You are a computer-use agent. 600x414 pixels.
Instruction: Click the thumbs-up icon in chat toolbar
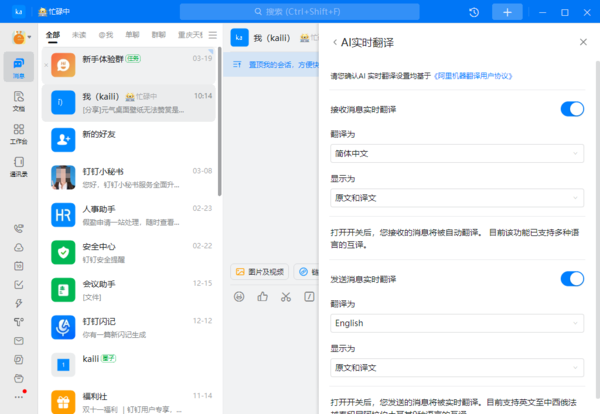(x=262, y=296)
